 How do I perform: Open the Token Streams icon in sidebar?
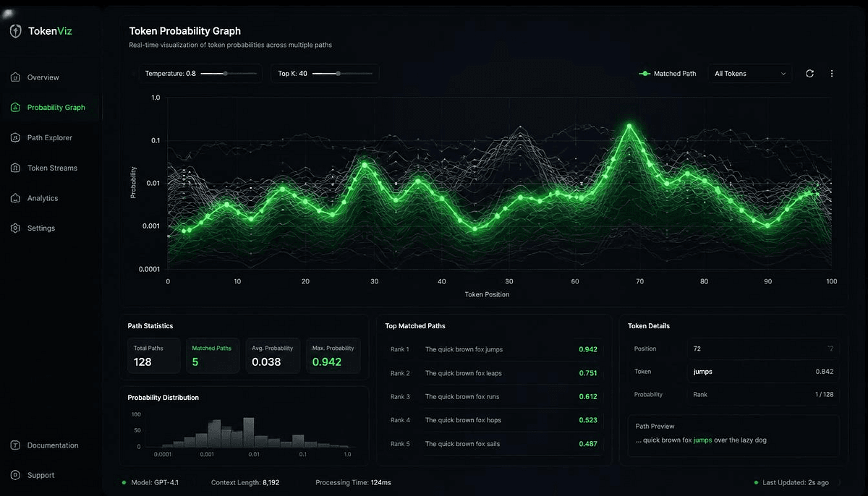click(x=15, y=168)
